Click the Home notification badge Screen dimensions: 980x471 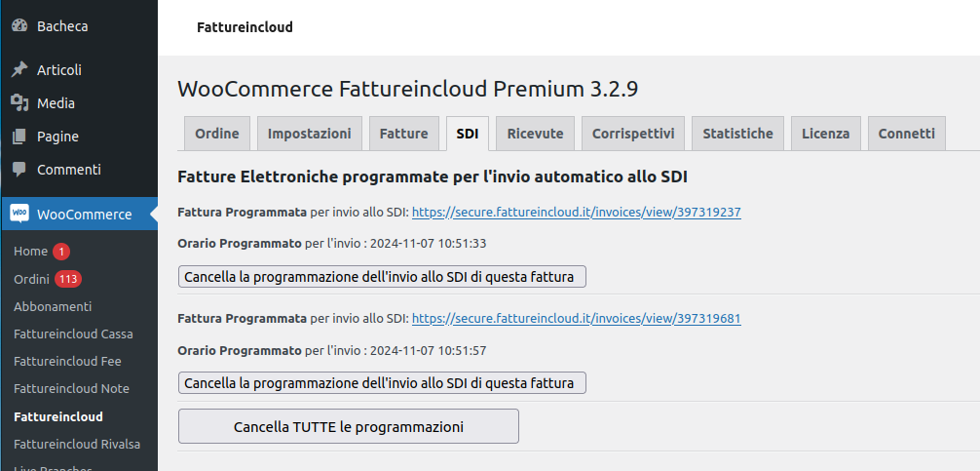[x=61, y=252]
